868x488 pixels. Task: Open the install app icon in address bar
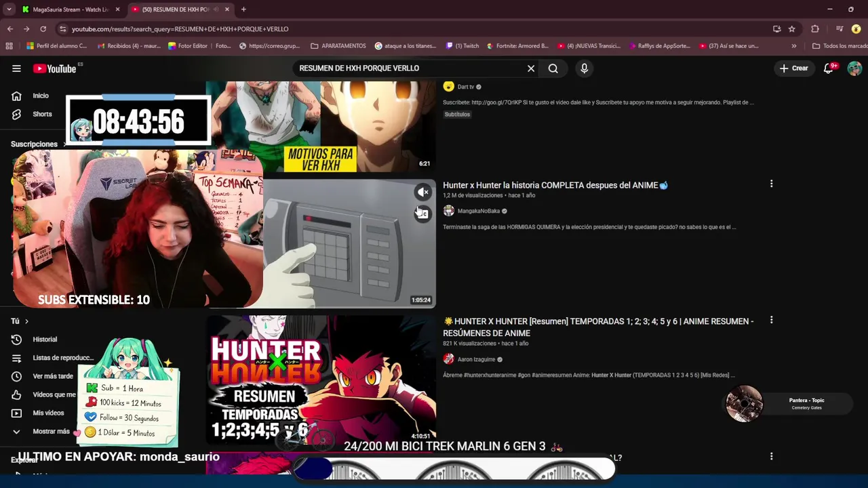[777, 29]
